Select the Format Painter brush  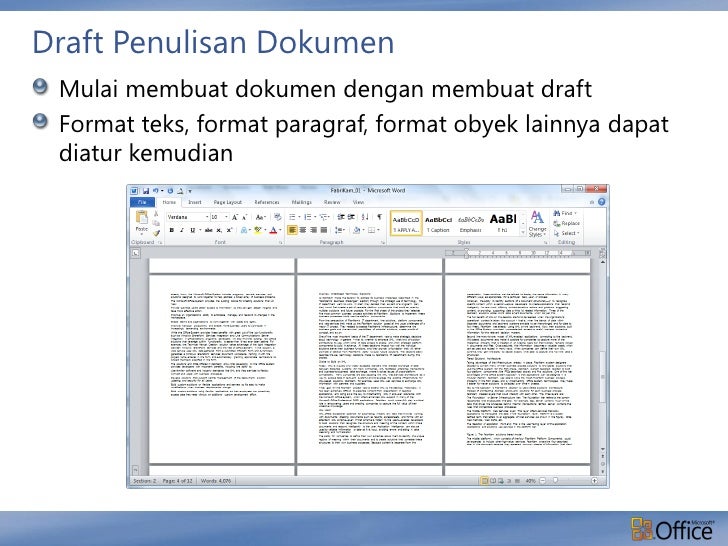coord(156,233)
